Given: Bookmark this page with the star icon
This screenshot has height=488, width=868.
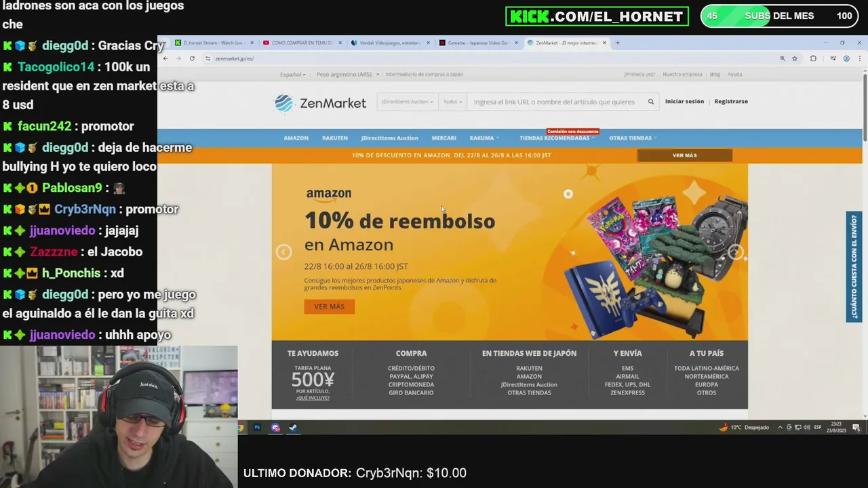Looking at the screenshot, I should coord(795,58).
